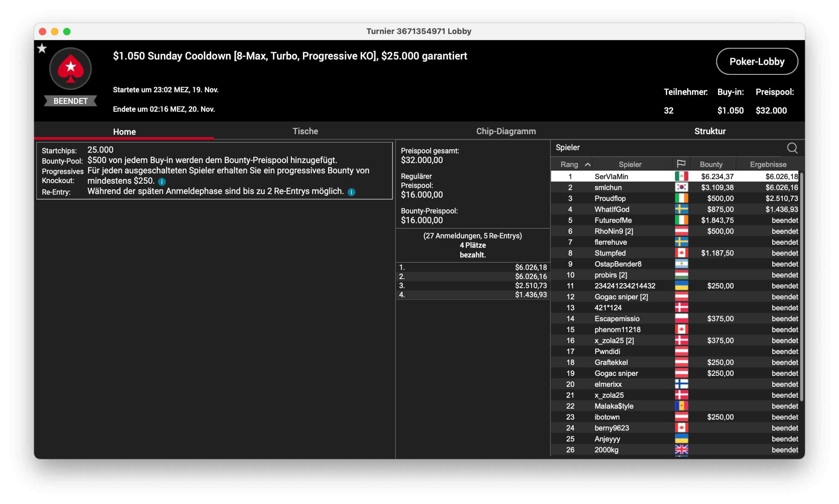Sort by the Spieler column header
The width and height of the screenshot is (839, 504).
[630, 164]
